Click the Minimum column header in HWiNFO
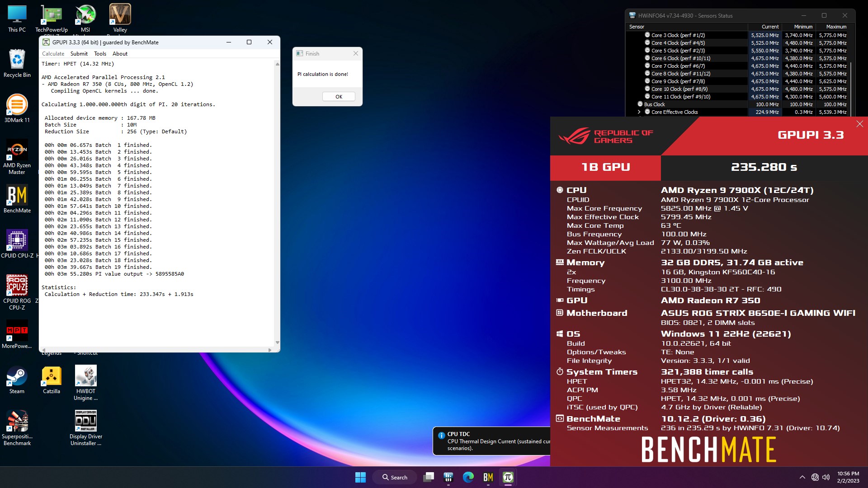 (x=798, y=27)
